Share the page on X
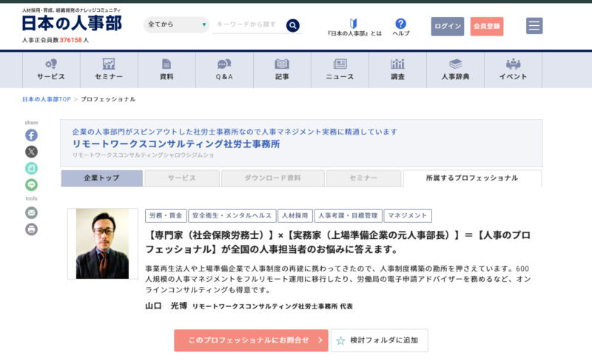This screenshot has width=592, height=364. click(x=31, y=152)
